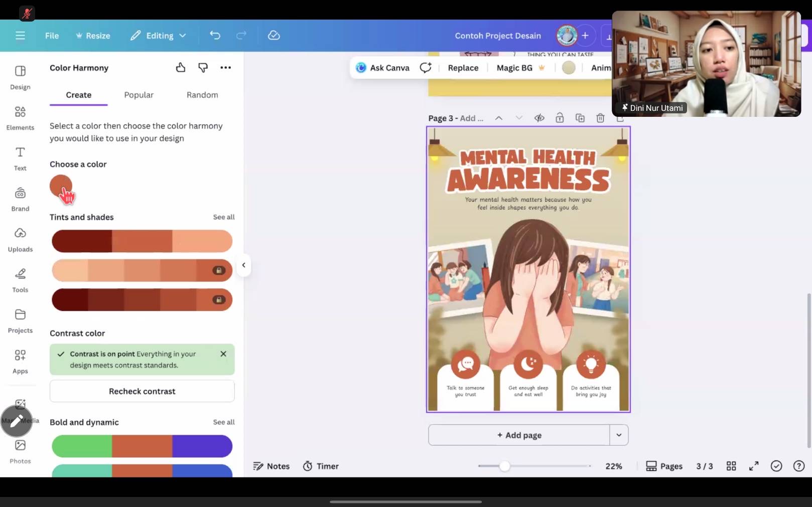Click the undo arrow icon
The height and width of the screenshot is (507, 812).
pyautogui.click(x=215, y=36)
